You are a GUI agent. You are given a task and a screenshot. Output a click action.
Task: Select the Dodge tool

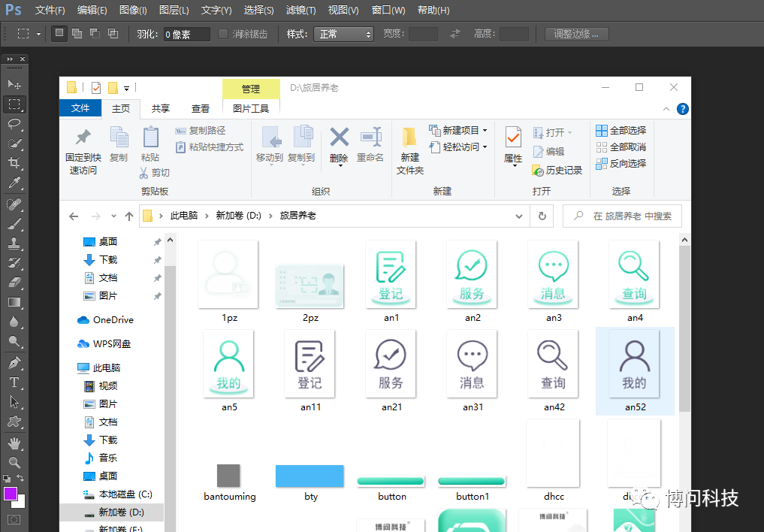[x=14, y=341]
